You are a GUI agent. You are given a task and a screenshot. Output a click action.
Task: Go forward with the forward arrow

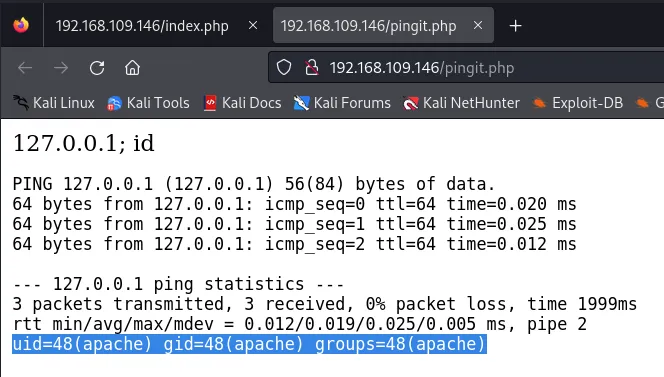coord(61,68)
